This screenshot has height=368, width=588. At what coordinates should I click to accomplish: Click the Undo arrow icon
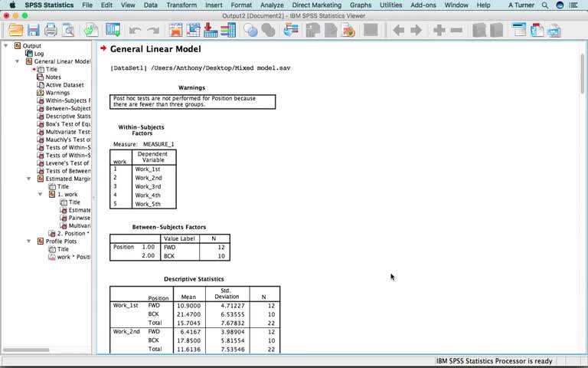[x=135, y=31]
